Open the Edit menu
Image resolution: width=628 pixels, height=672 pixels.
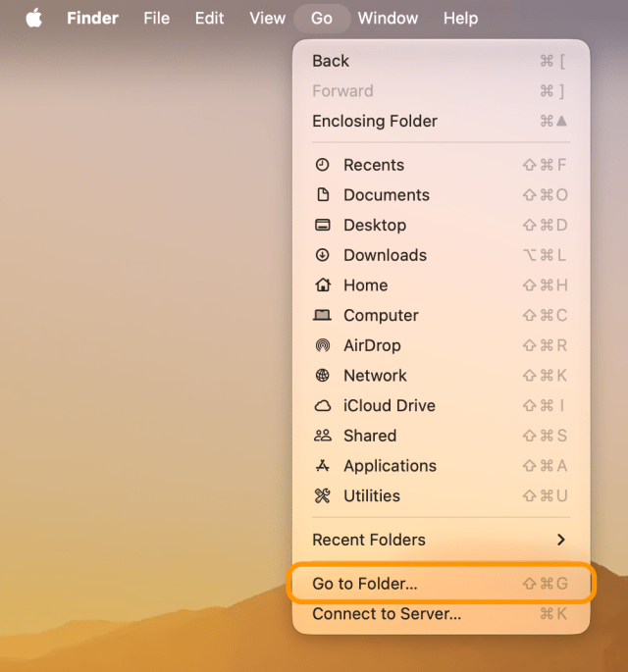coord(209,19)
